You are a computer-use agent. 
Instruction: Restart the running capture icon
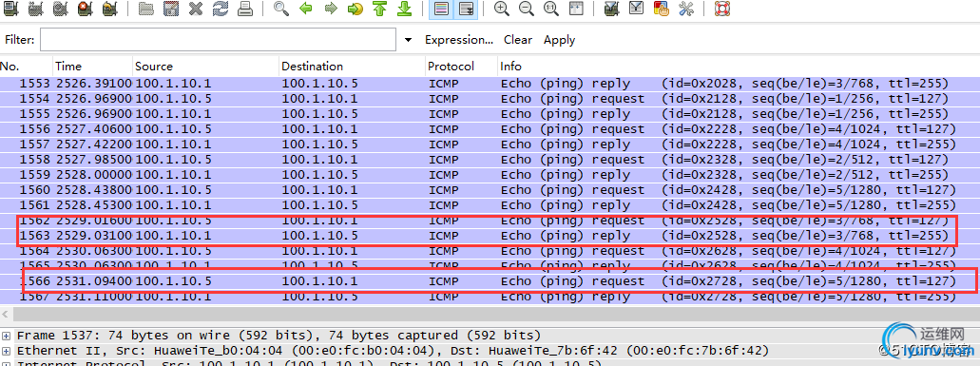(109, 9)
